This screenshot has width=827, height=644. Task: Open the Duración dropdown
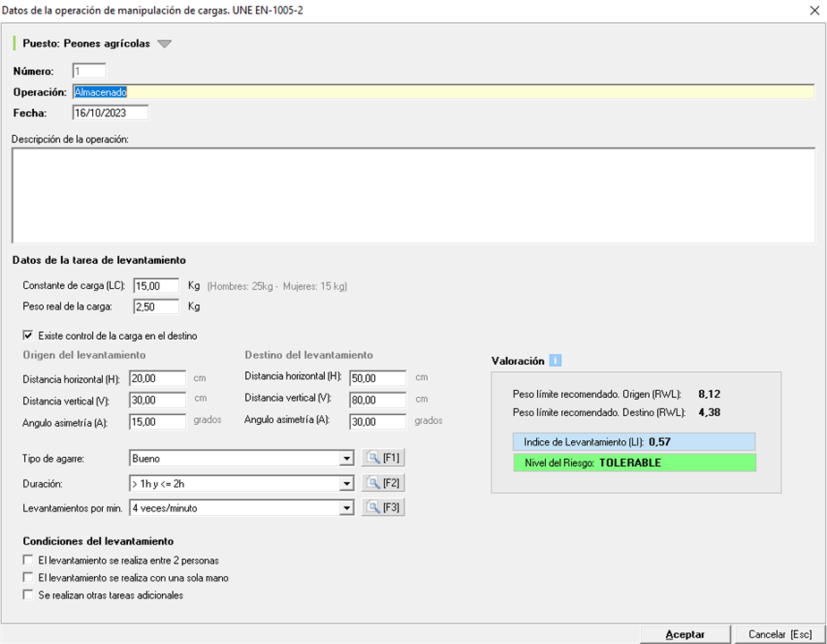point(347,484)
